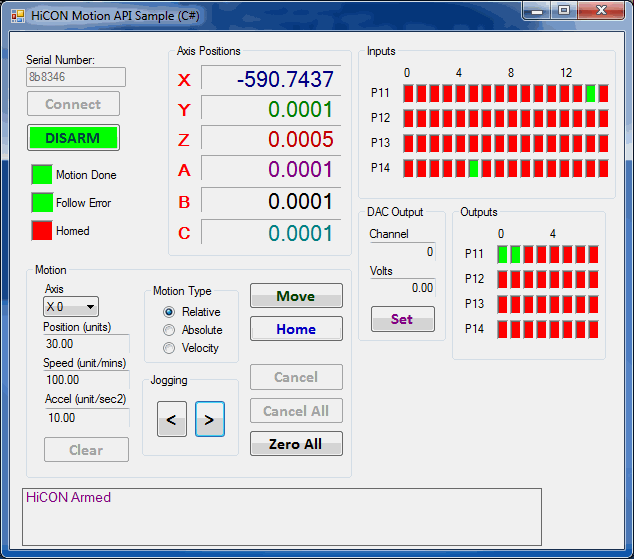Viewport: 634px width, 559px height.
Task: Select the Absolute motion type
Action: click(169, 330)
